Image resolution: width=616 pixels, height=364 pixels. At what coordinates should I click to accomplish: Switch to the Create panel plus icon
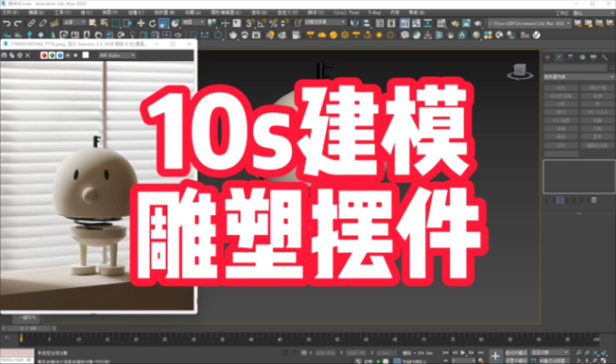point(548,57)
